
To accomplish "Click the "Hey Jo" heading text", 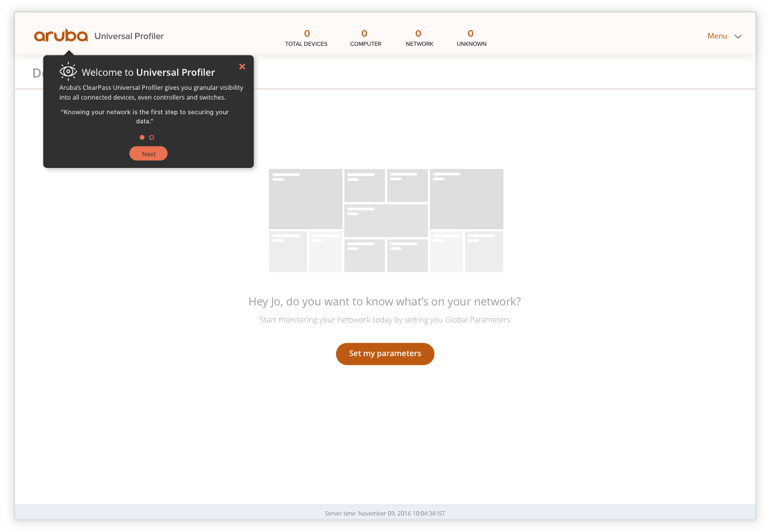I will click(384, 302).
